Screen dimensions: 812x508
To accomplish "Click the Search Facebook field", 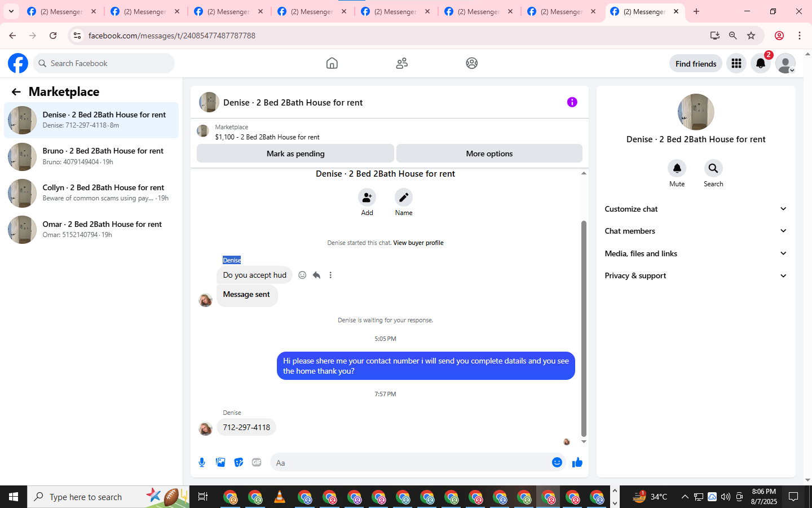I will click(104, 63).
